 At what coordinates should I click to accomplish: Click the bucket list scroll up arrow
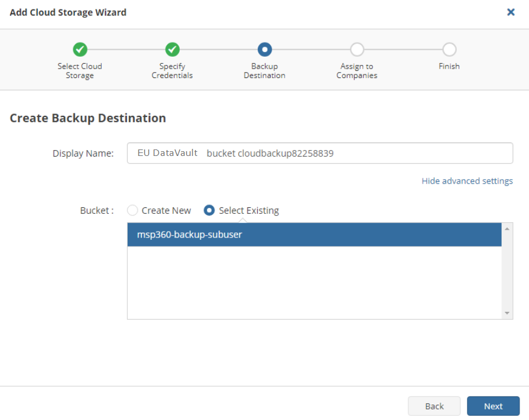(x=507, y=229)
